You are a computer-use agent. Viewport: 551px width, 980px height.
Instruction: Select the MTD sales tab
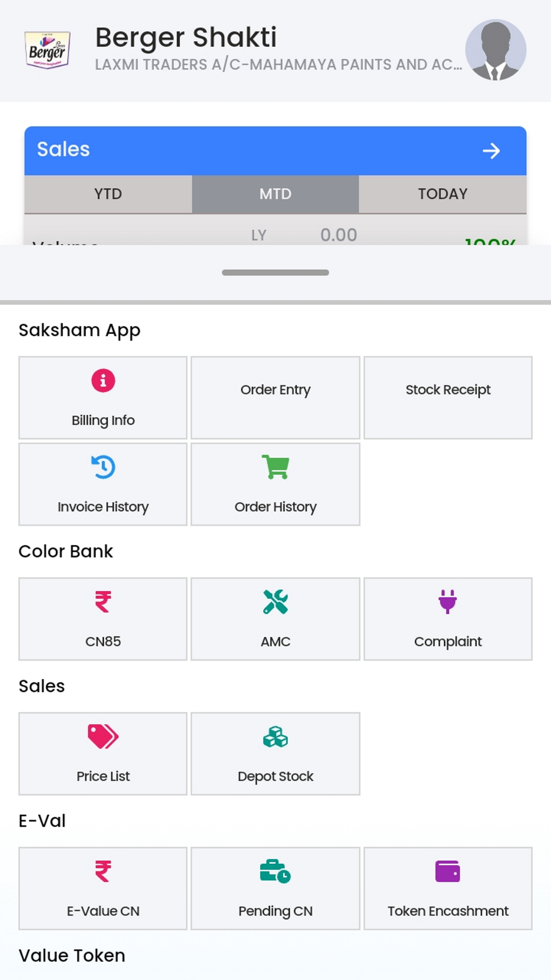coord(275,194)
